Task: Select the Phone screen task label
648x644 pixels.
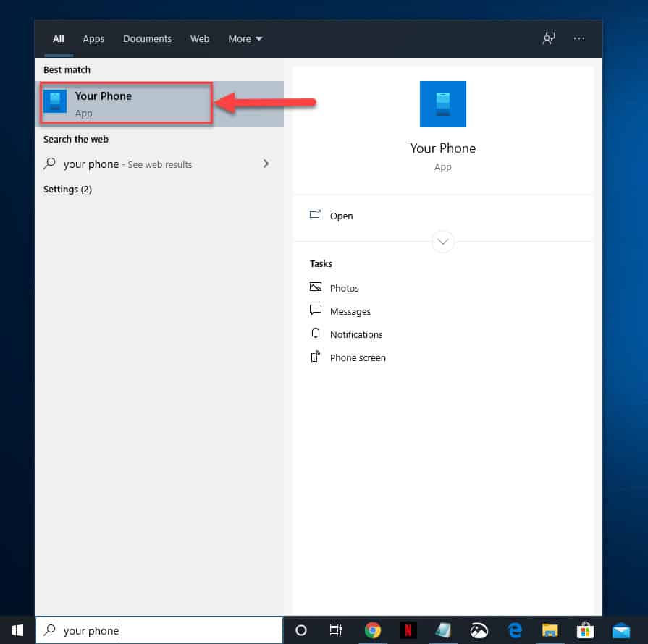Action: click(358, 357)
